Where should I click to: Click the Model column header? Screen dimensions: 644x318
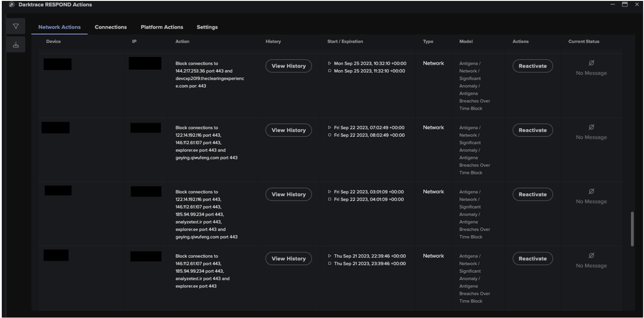click(466, 42)
